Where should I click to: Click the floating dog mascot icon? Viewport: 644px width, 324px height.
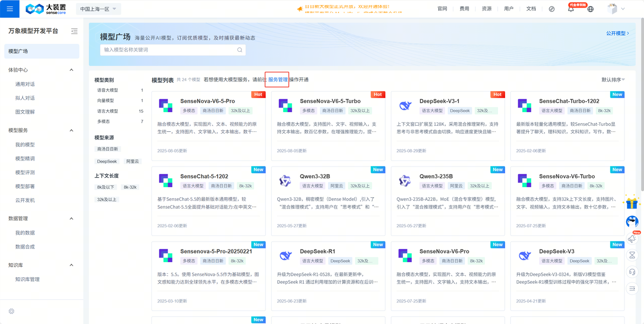tap(632, 221)
